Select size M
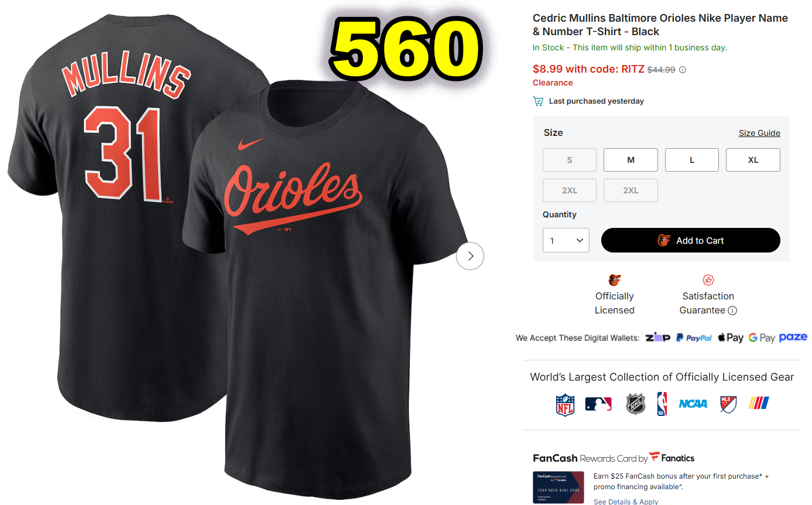 [x=631, y=160]
